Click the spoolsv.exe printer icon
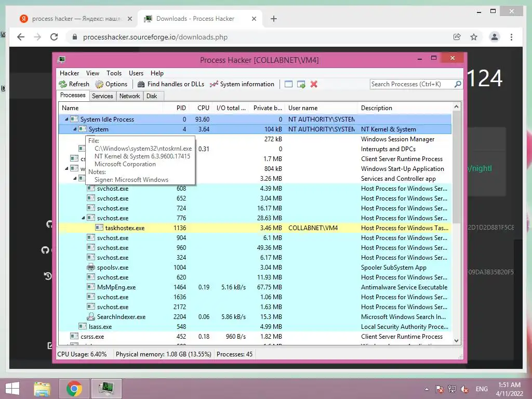Image resolution: width=532 pixels, height=399 pixels. point(90,268)
